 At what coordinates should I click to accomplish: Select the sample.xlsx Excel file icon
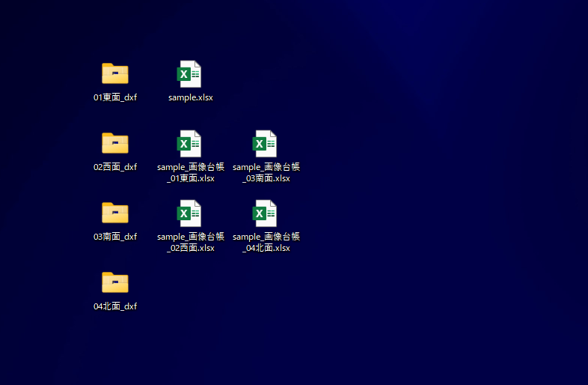coord(190,74)
